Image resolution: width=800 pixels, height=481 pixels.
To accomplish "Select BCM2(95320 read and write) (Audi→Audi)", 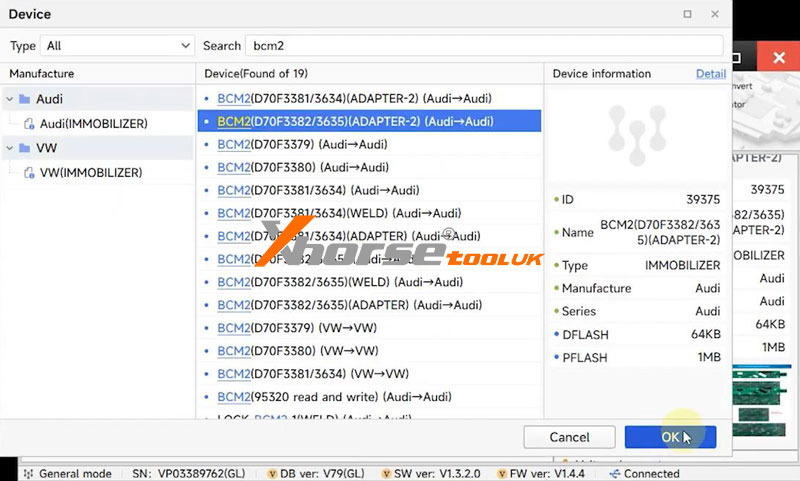I will (369, 397).
